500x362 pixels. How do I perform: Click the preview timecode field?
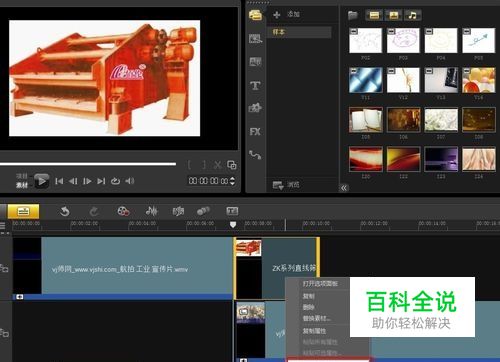[x=208, y=181]
